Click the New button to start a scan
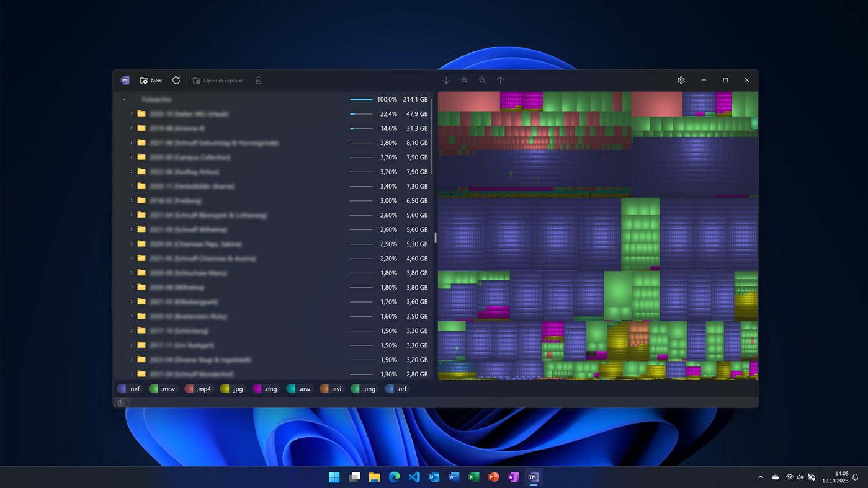The height and width of the screenshot is (488, 868). click(x=150, y=80)
